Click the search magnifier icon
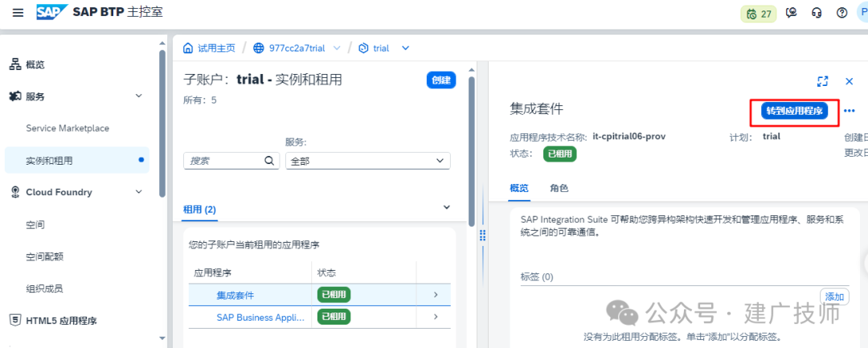The width and height of the screenshot is (868, 348). point(269,161)
